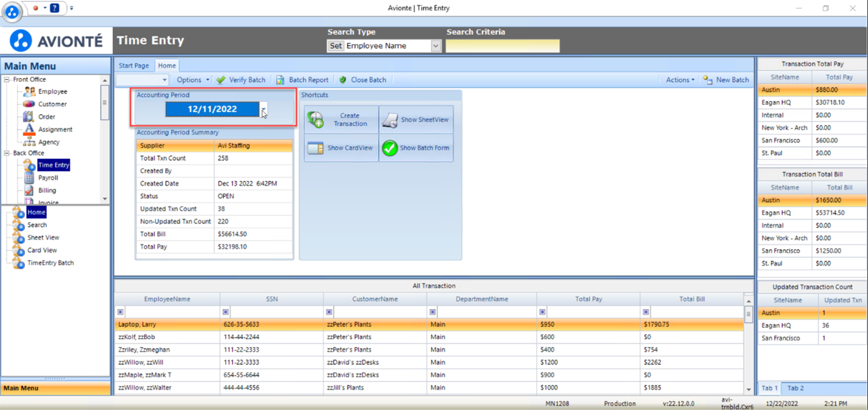Click the Agency icon in Main Menu

[x=29, y=142]
